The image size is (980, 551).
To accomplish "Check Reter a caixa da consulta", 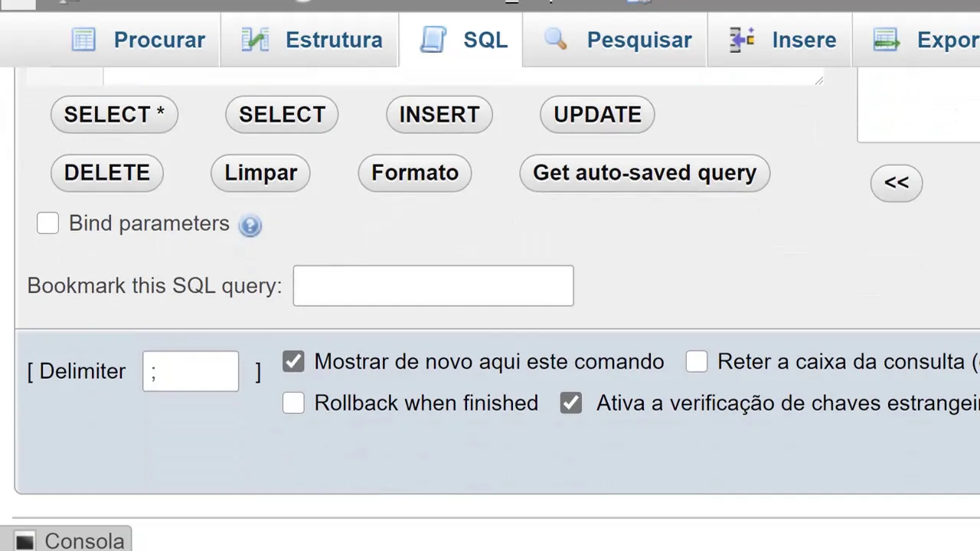I will pyautogui.click(x=697, y=362).
